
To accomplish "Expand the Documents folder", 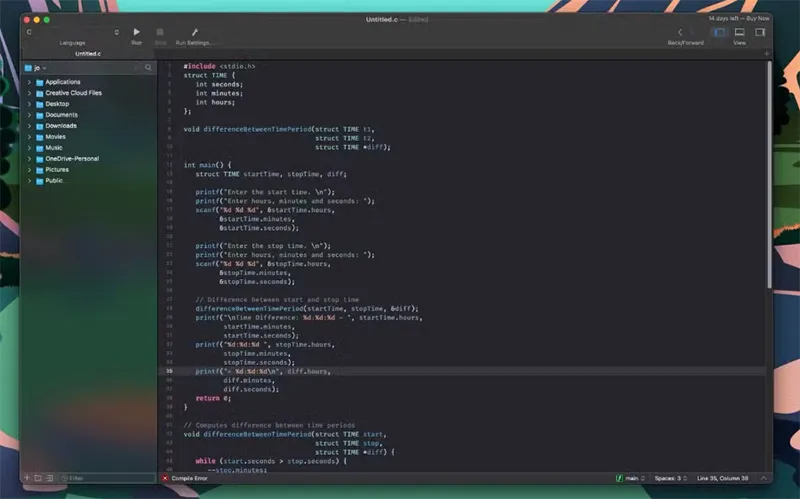I will pyautogui.click(x=29, y=115).
